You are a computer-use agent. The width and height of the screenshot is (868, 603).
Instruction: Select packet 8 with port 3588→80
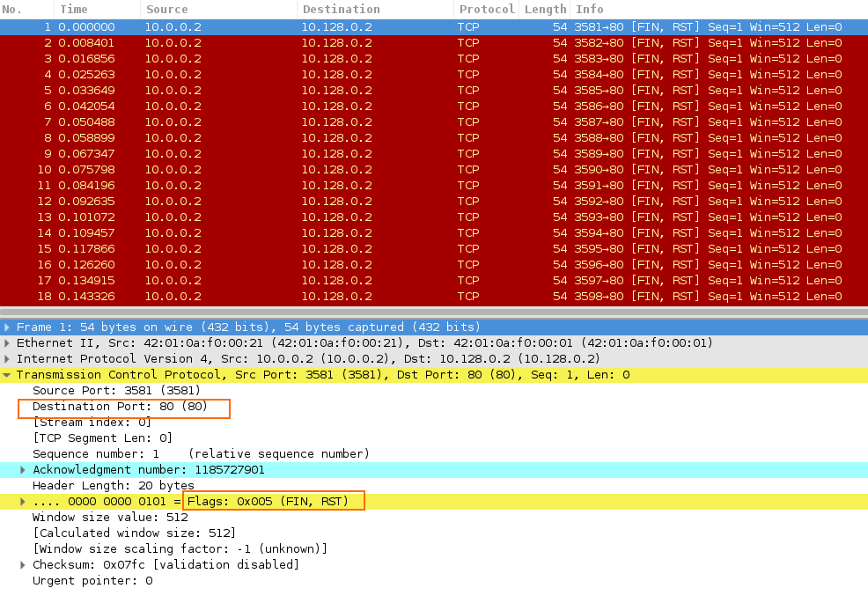(434, 138)
